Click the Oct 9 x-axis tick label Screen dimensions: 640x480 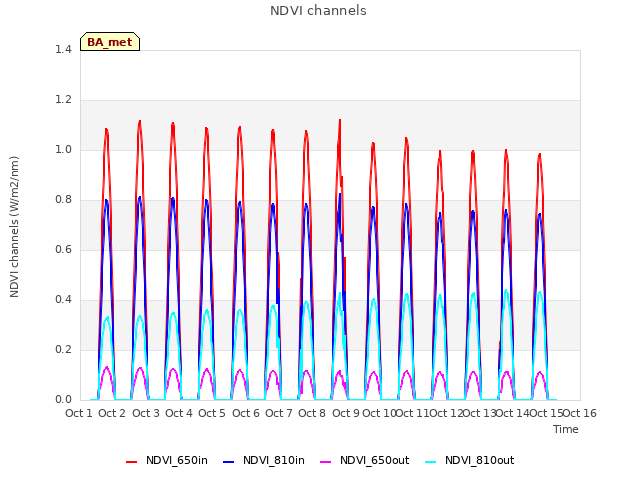pos(346,413)
